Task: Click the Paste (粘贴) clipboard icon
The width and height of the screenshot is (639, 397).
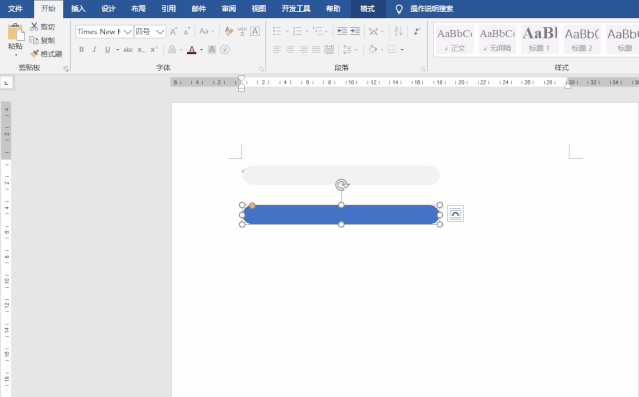Action: [x=16, y=32]
